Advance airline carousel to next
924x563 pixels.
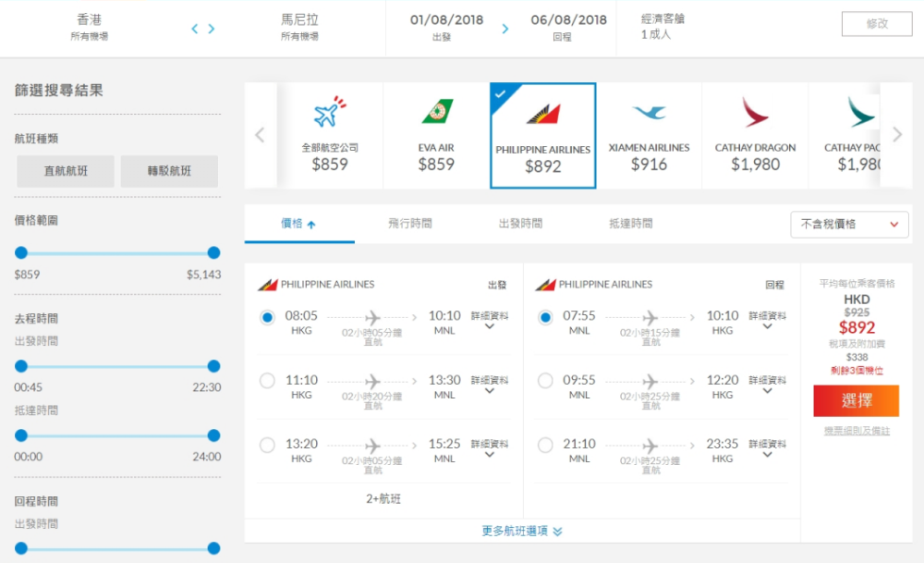(897, 135)
